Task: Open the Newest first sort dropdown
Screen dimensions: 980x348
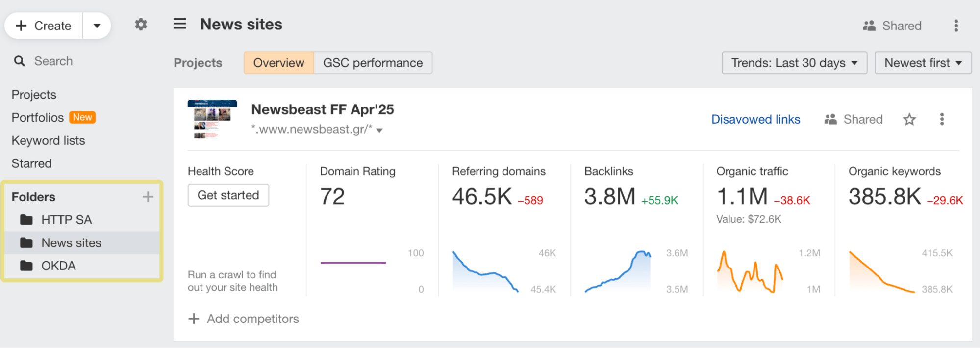Action: click(923, 63)
